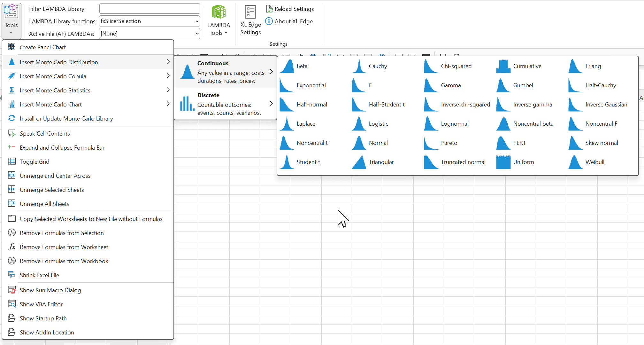Select the Lognormal distribution label
This screenshot has height=345, width=644.
455,124
